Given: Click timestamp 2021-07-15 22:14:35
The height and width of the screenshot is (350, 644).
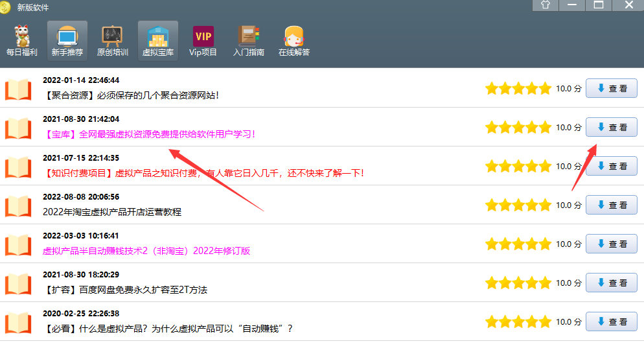Looking at the screenshot, I should (x=81, y=158).
